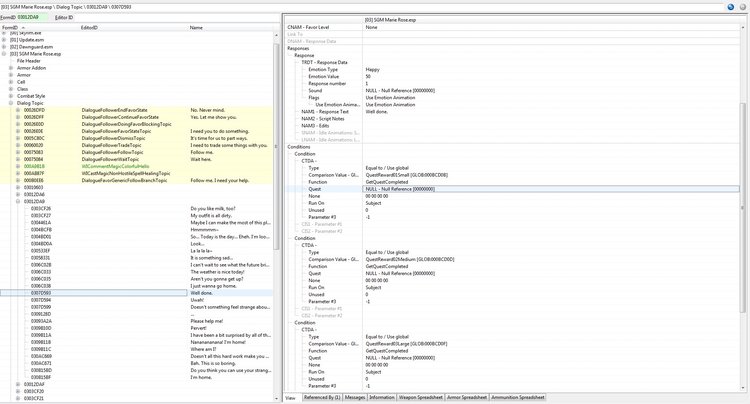This screenshot has width=750, height=404.
Task: Open the Weapon Spreadsheet tab
Action: coord(420,397)
